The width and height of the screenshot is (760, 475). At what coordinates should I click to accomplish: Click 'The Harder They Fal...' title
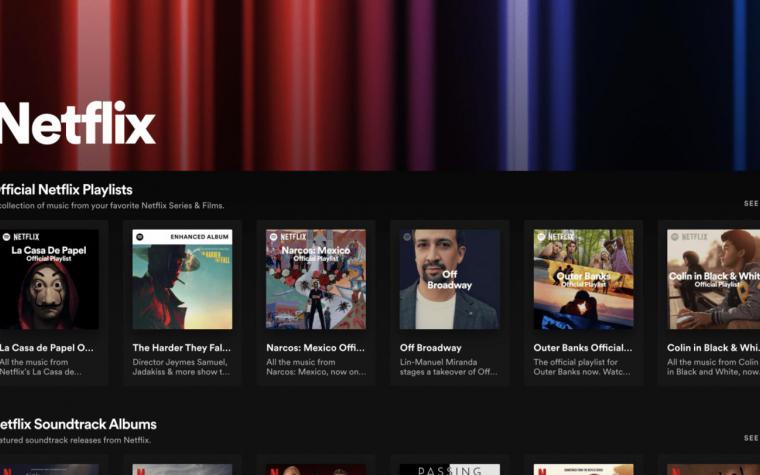pos(182,348)
